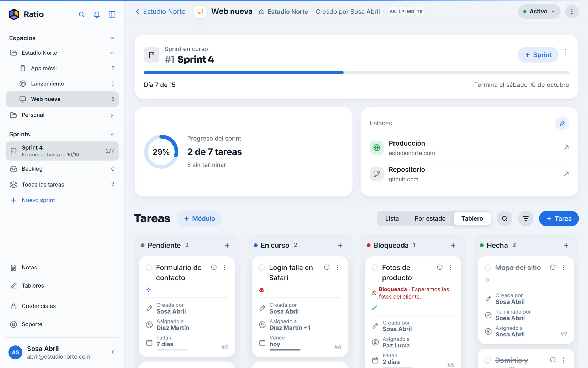Open task filter icon
Viewport: 588px width, 368px height.
click(x=526, y=218)
